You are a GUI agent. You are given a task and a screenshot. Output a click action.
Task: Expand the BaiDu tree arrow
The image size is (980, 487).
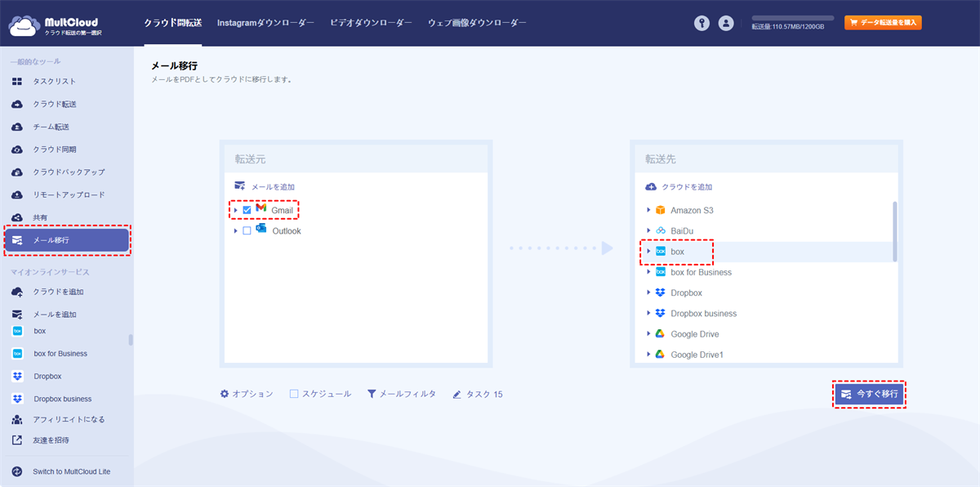coord(648,230)
